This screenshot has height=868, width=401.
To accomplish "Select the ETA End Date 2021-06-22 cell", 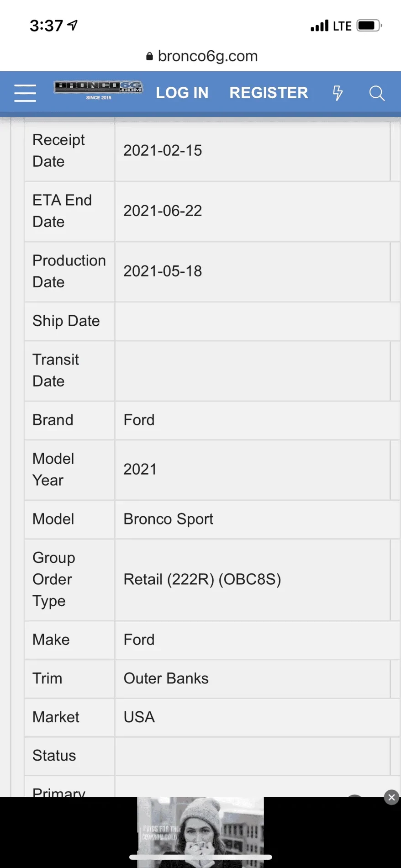I will pos(163,211).
